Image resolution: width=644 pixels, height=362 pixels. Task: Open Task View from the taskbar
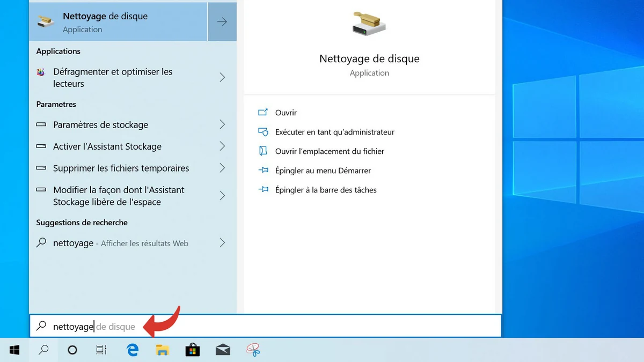[x=101, y=349]
